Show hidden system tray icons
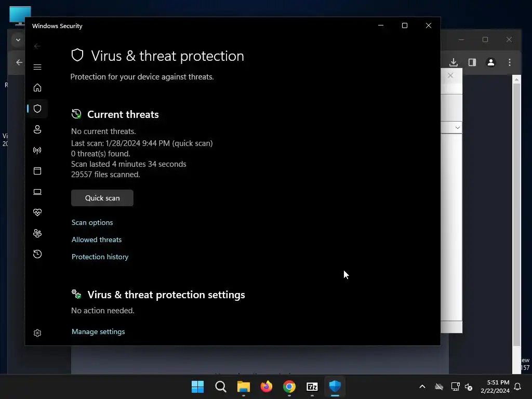 click(x=422, y=387)
